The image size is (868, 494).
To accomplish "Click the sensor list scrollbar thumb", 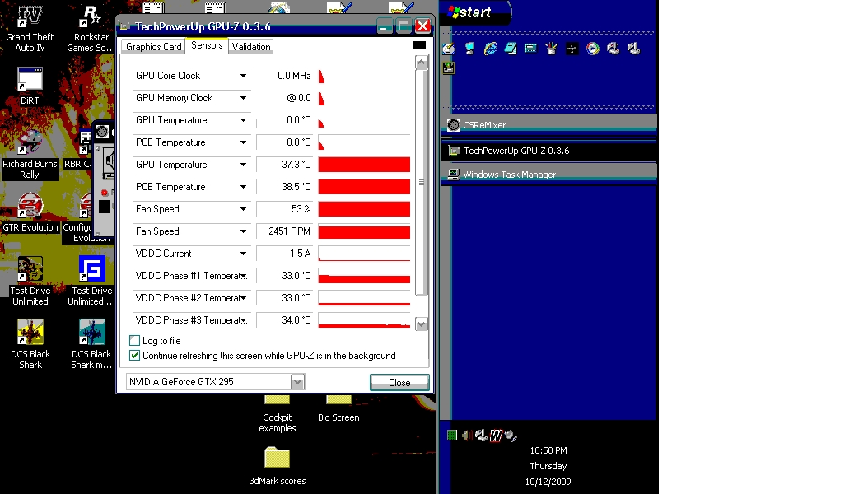I will tap(422, 182).
